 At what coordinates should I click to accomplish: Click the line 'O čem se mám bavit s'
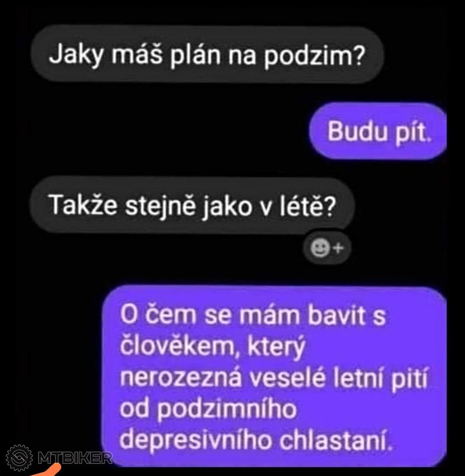click(x=253, y=315)
